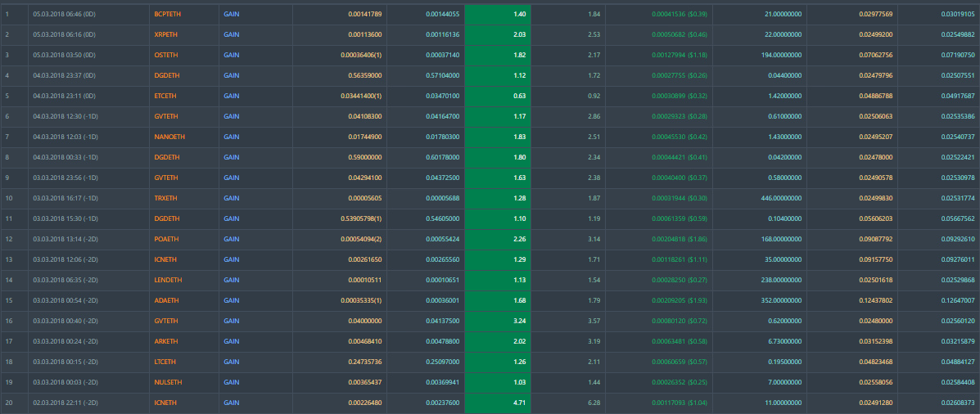
Task: Open ETCETH pair details
Action: 165,97
